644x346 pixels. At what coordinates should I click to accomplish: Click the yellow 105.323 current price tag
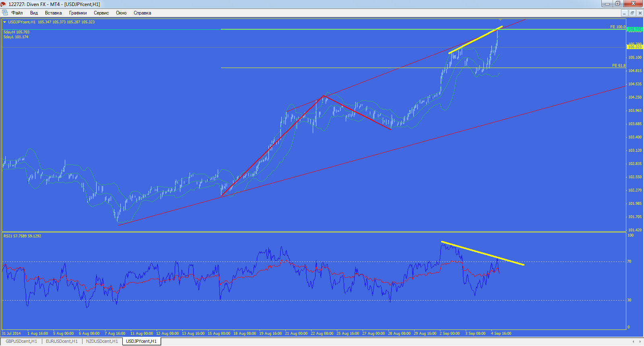(x=635, y=47)
